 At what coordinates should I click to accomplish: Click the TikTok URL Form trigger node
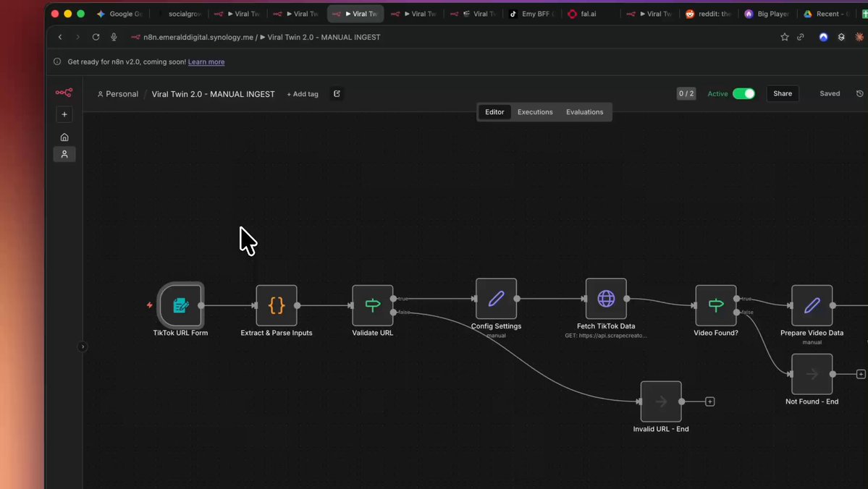click(180, 305)
